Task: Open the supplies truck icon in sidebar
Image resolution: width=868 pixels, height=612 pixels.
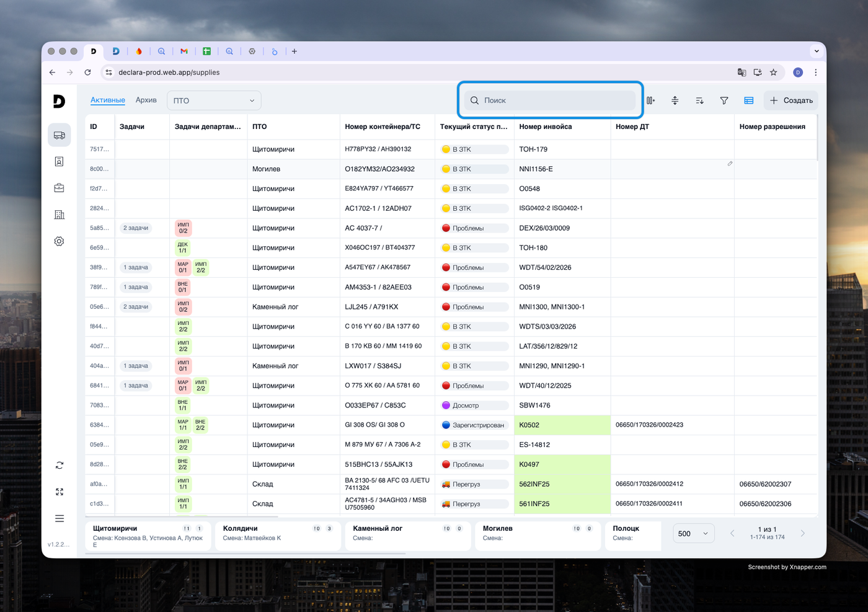Action: coord(60,135)
